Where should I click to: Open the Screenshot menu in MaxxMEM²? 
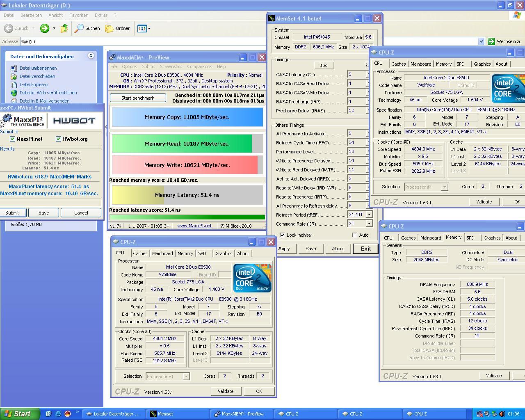[171, 66]
